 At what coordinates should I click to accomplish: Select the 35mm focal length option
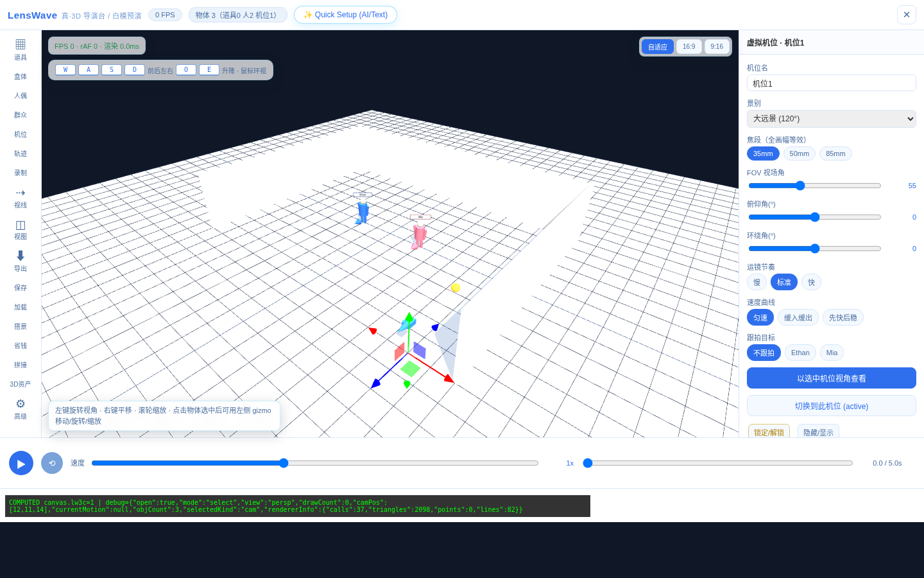click(763, 153)
